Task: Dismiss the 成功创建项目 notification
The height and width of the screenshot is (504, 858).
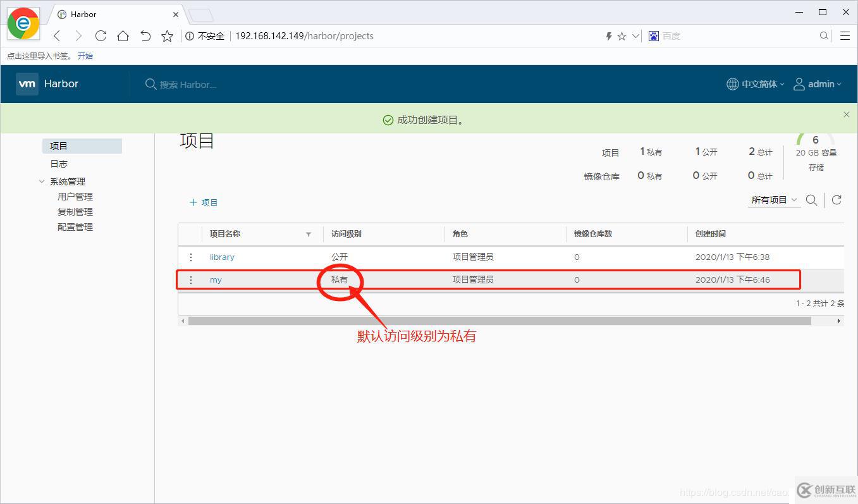Action: pyautogui.click(x=846, y=114)
